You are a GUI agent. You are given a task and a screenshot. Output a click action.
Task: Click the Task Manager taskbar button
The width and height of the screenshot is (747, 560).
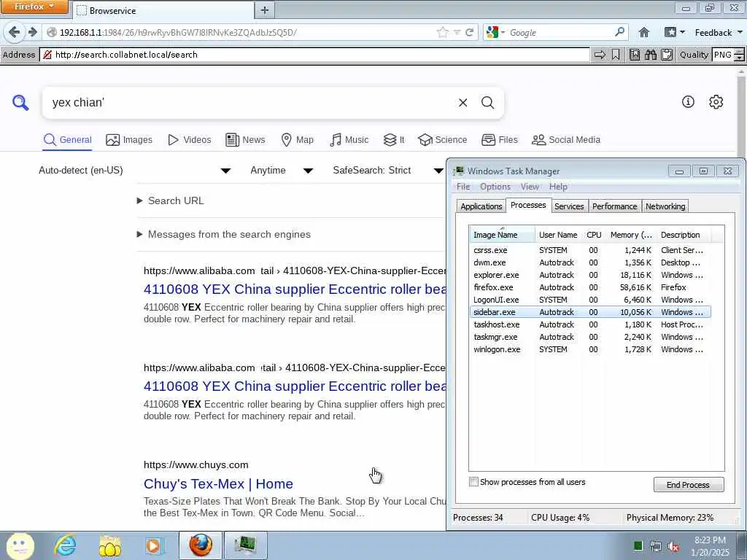pyautogui.click(x=246, y=545)
